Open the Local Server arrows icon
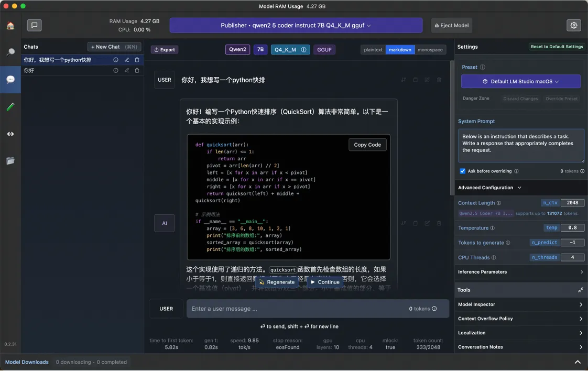The image size is (588, 371). coord(10,134)
